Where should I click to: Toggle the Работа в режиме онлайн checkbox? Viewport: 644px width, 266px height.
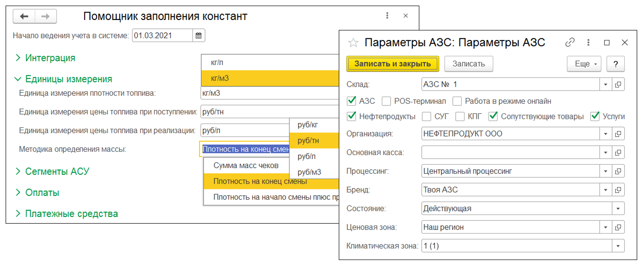pyautogui.click(x=457, y=101)
